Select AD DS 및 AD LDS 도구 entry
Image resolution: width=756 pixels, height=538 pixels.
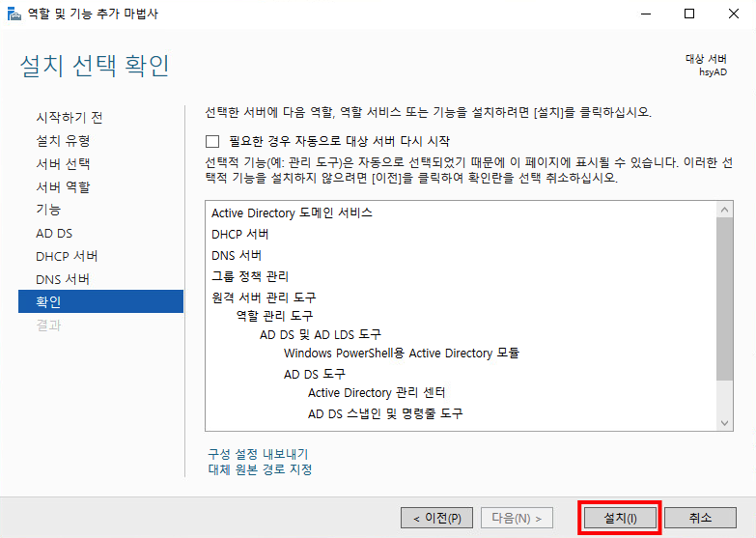pyautogui.click(x=321, y=334)
